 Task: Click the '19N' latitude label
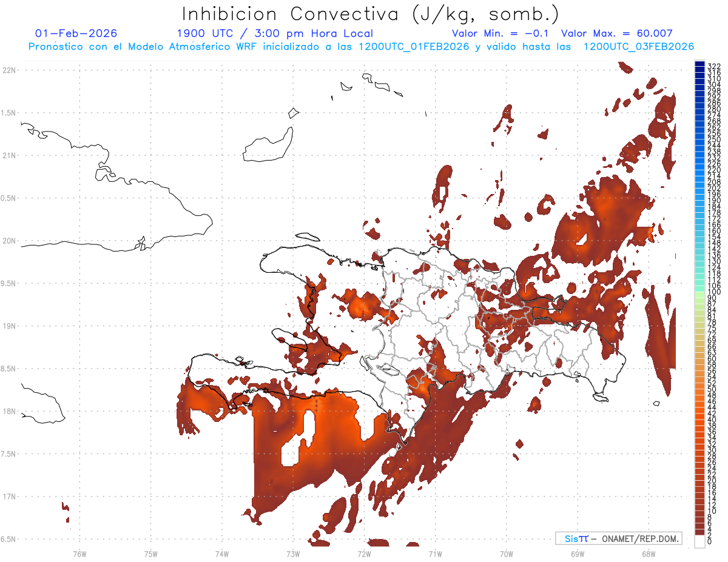point(8,326)
